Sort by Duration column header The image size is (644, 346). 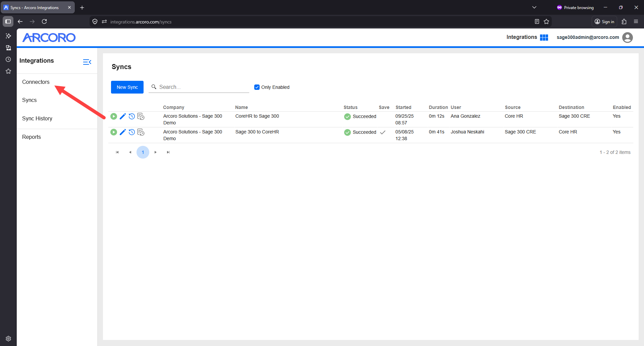pyautogui.click(x=438, y=107)
